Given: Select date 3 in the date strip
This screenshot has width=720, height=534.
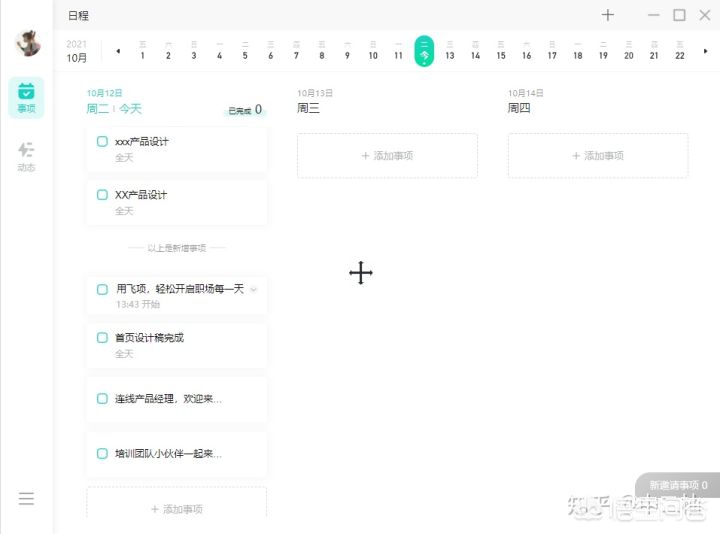Looking at the screenshot, I should click(x=194, y=51).
